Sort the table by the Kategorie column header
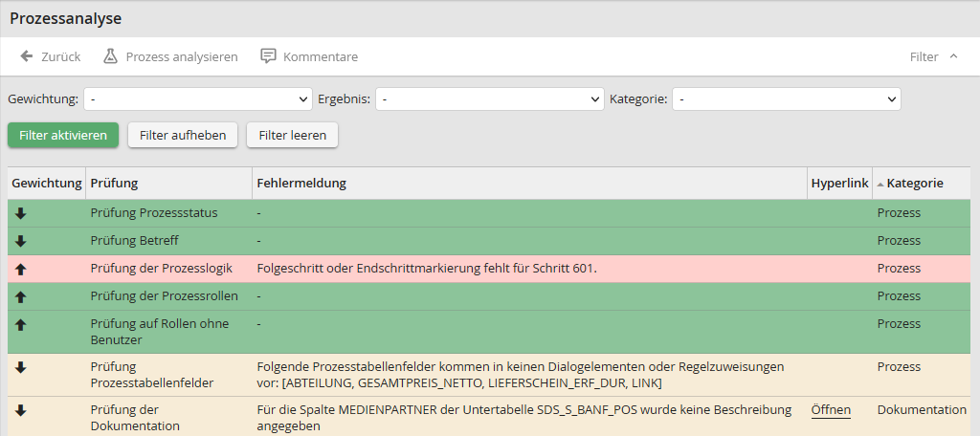The width and height of the screenshot is (980, 436). (914, 183)
